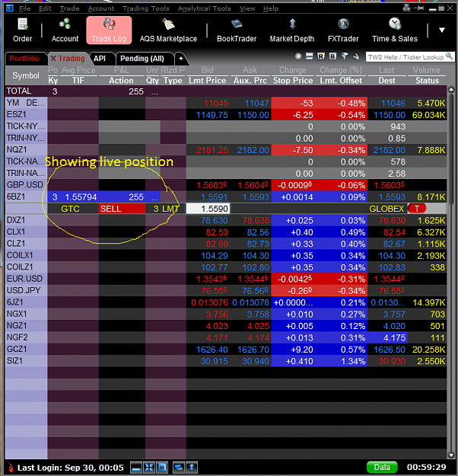Viewport: 458px width, 476px height.
Task: Click the status bar four-arrows expand icon
Action: [149, 467]
